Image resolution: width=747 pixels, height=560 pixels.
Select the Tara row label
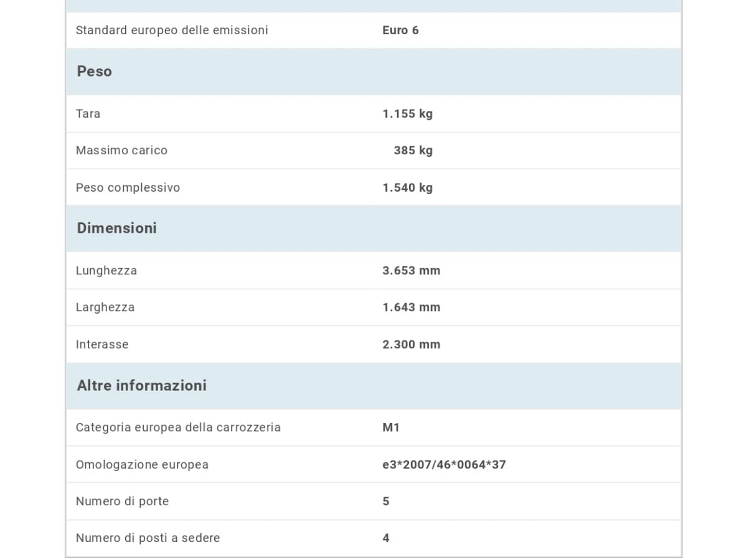point(88,114)
